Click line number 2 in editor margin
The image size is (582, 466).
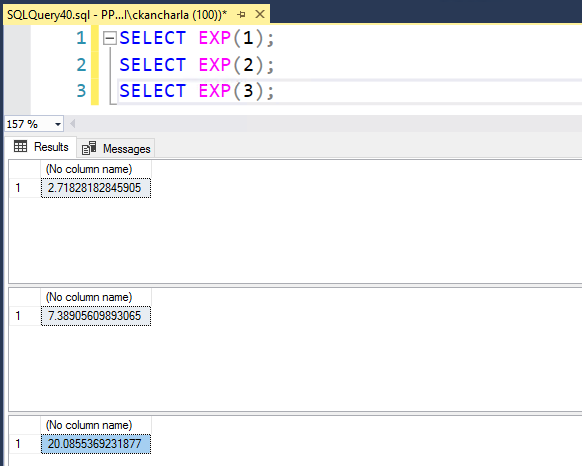pos(81,65)
